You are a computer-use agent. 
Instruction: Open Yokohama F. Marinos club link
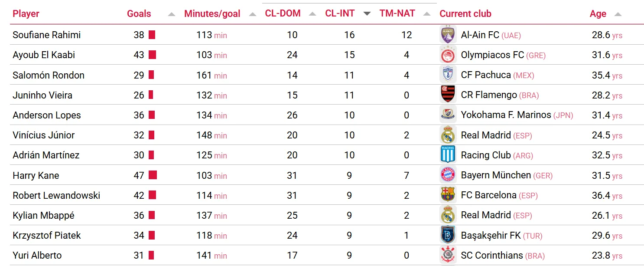[x=506, y=115]
